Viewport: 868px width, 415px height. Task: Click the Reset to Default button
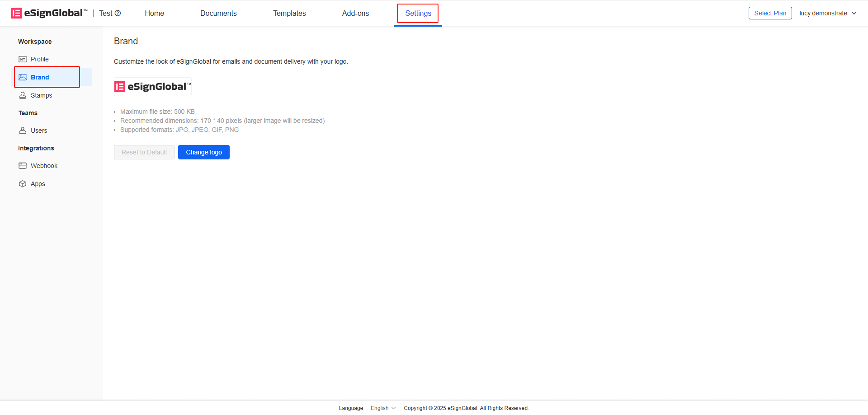144,152
